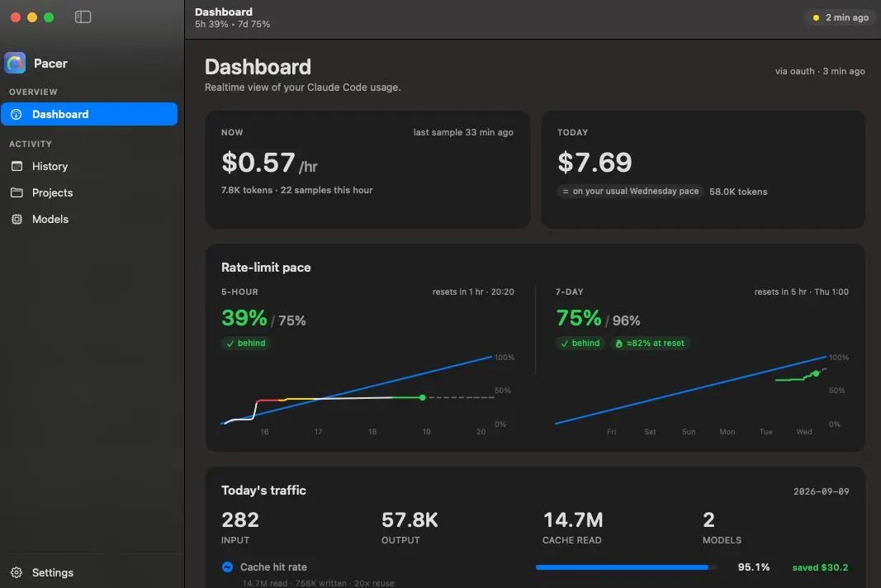Image resolution: width=881 pixels, height=588 pixels.
Task: Click the '≈82% at reset' flame badge
Action: (650, 343)
